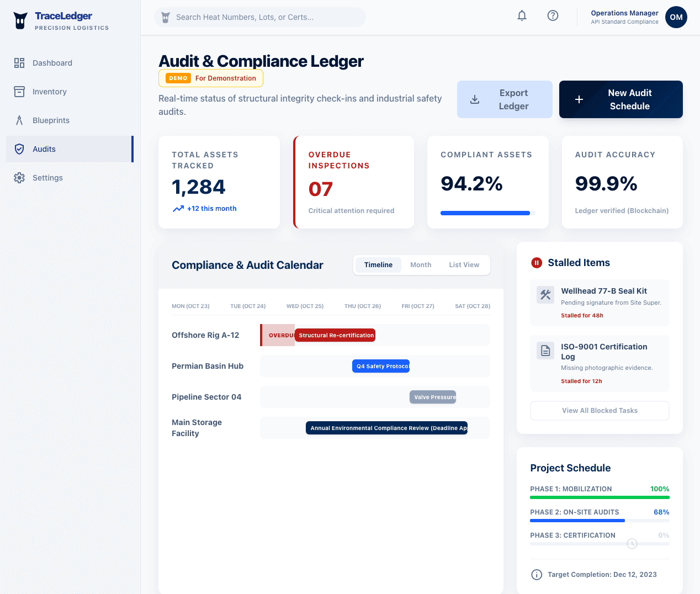This screenshot has height=594, width=700.
Task: Click the OM user avatar
Action: click(x=676, y=17)
